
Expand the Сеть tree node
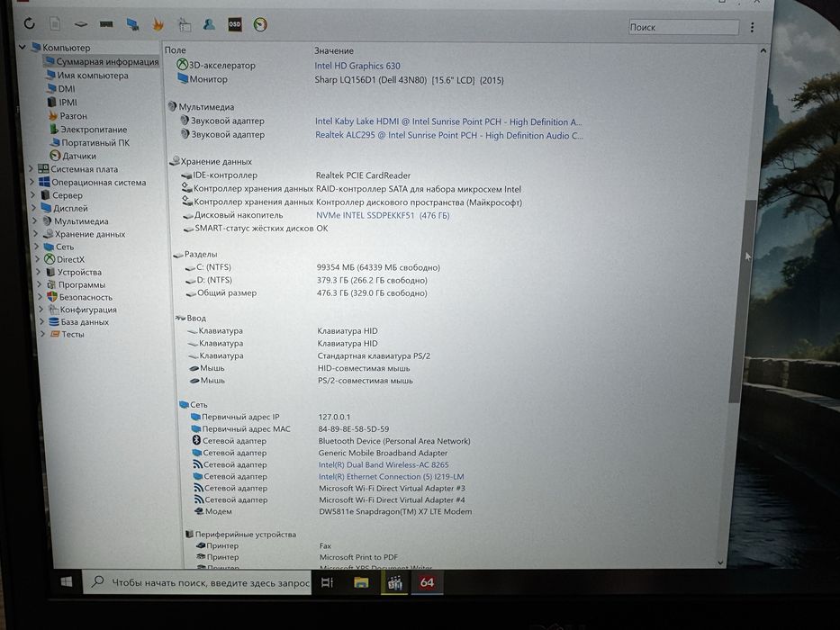(38, 247)
